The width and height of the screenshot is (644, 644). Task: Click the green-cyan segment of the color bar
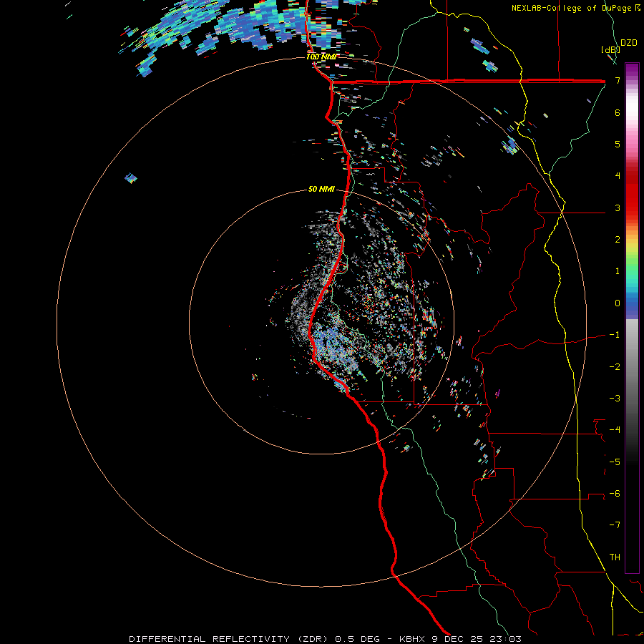click(632, 275)
